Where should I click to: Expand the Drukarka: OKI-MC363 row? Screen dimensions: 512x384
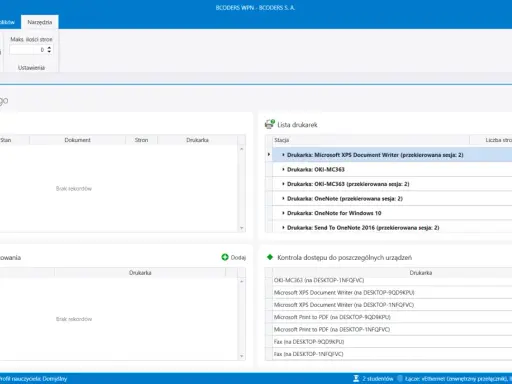[283, 169]
